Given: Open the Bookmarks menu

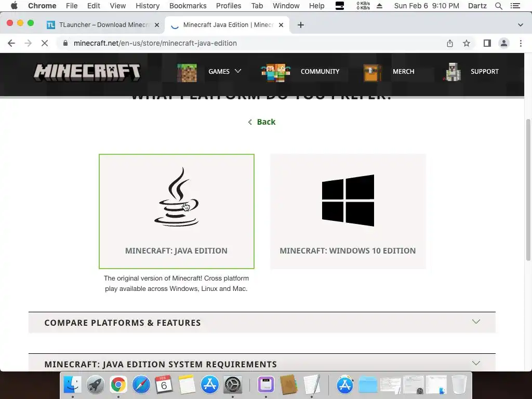Looking at the screenshot, I should point(188,6).
